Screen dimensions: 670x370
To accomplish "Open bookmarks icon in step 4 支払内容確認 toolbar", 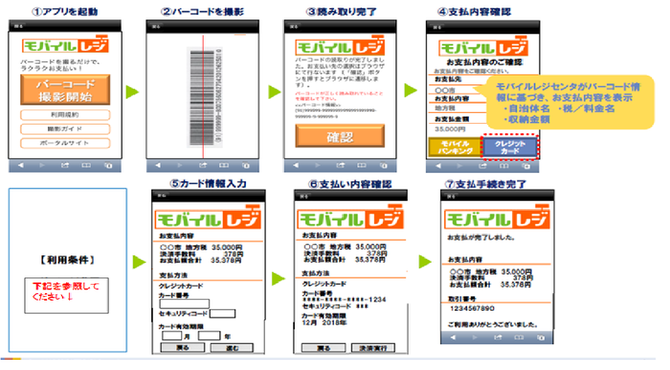I will pos(504,166).
